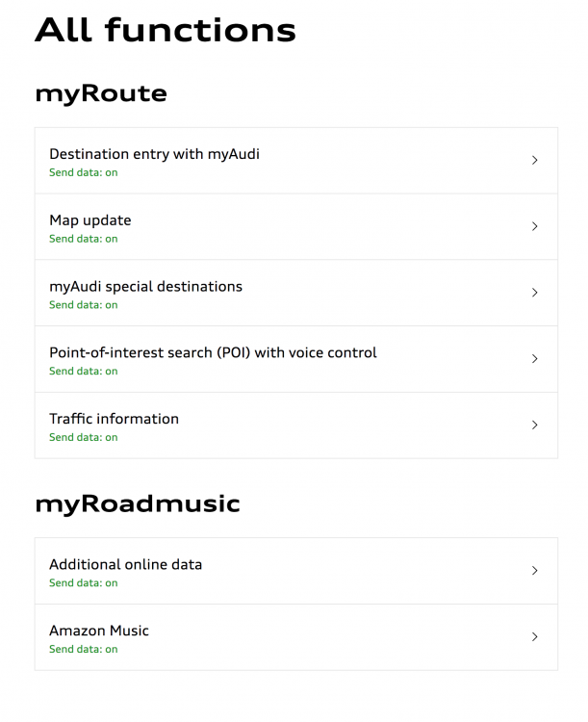This screenshot has height=722, width=588.
Task: Expand the Map update row arrow
Action: coord(535,227)
